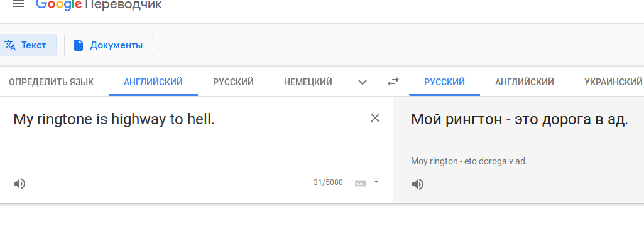
Task: Select Русский as source language
Action: click(233, 82)
